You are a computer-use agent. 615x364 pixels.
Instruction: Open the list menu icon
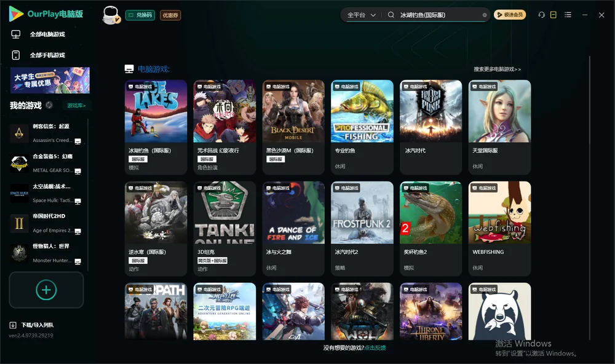tap(568, 15)
